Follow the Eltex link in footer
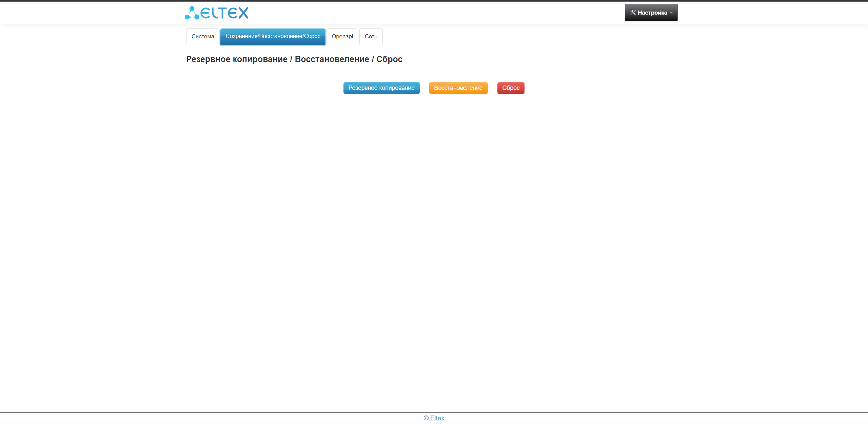 tap(437, 418)
